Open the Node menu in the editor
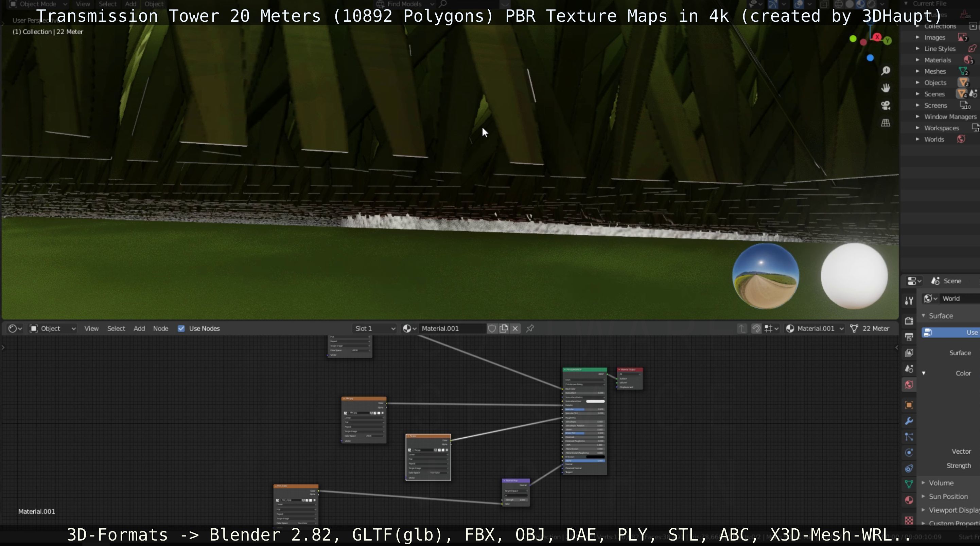The image size is (980, 546). coord(160,328)
